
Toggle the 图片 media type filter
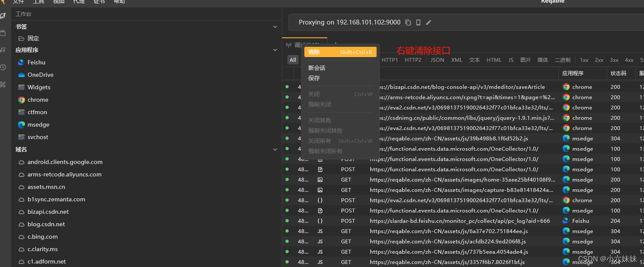click(525, 60)
